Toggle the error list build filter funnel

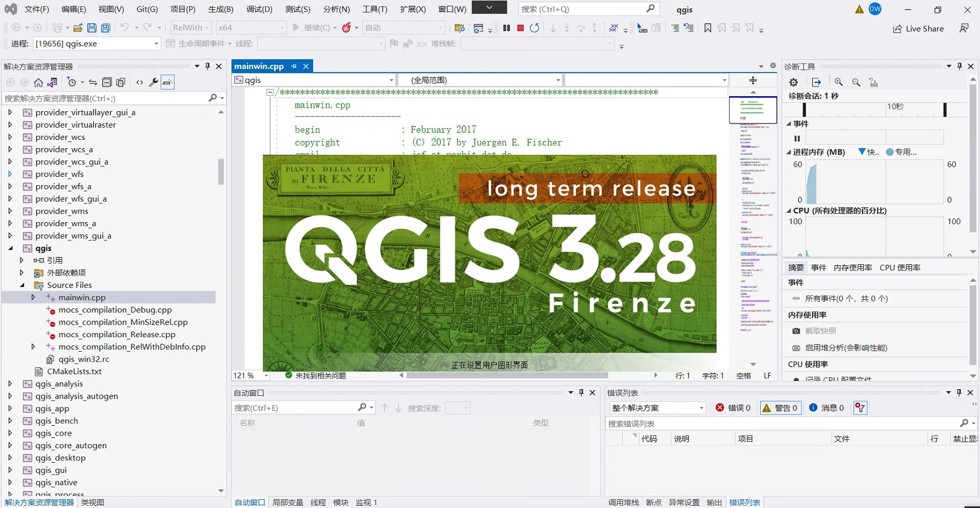pos(860,408)
